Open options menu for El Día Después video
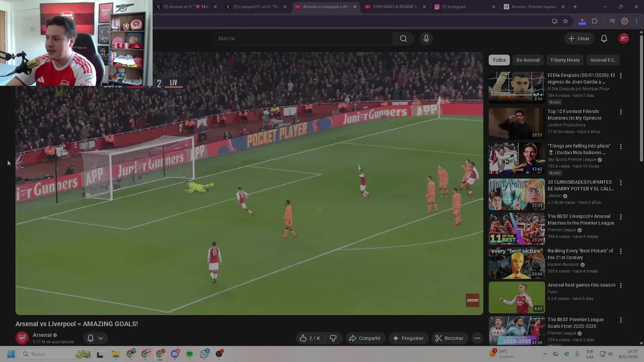 point(620,75)
